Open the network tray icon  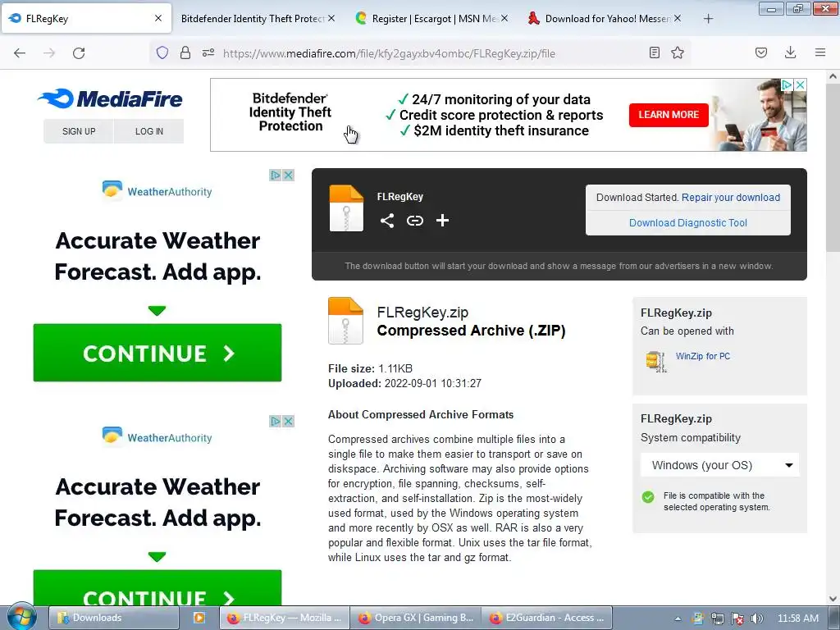[x=717, y=619]
